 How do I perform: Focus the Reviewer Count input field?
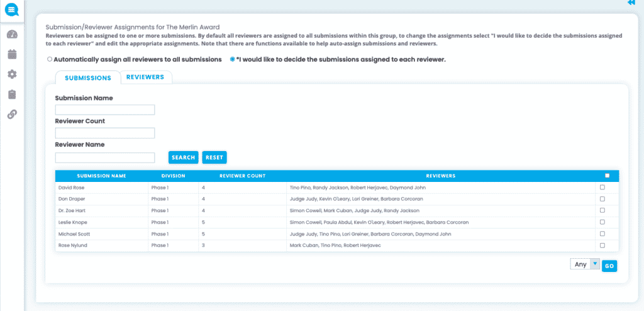[105, 133]
